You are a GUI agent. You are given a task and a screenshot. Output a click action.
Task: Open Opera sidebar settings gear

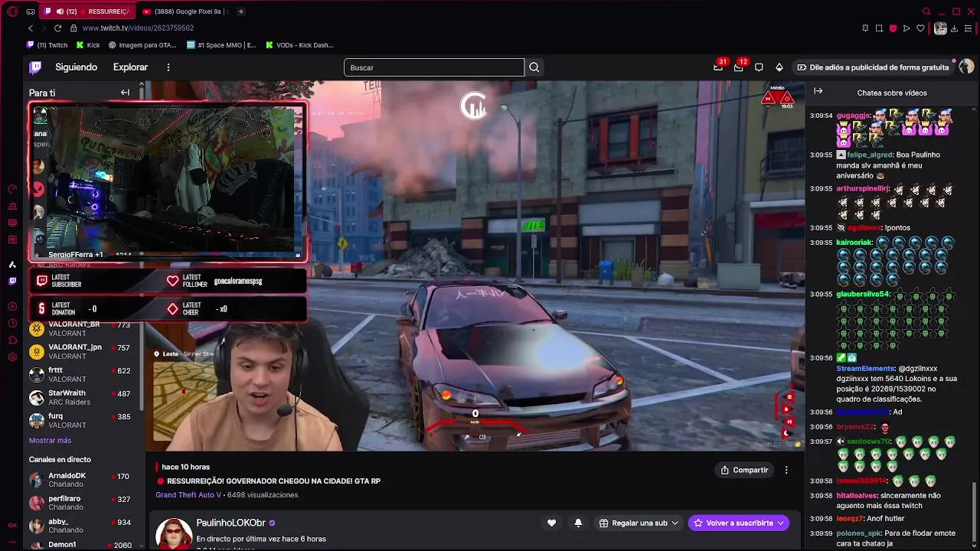point(12,357)
